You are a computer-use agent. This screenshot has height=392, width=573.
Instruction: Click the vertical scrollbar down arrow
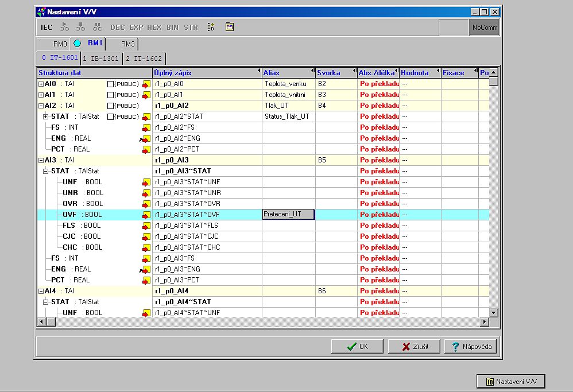493,312
